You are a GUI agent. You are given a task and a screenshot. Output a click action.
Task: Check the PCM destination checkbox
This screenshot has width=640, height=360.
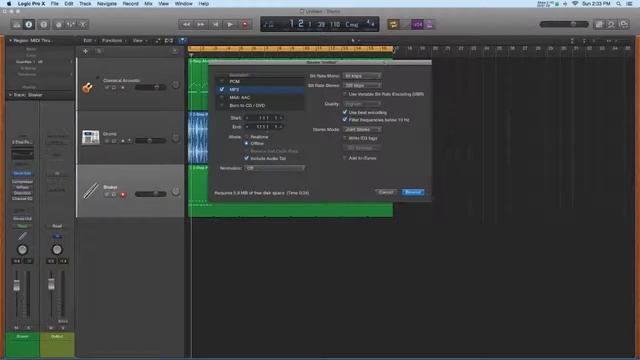click(x=222, y=81)
